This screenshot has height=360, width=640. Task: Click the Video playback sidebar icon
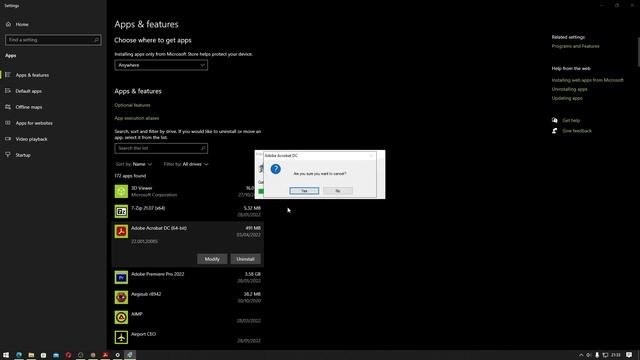click(x=8, y=139)
